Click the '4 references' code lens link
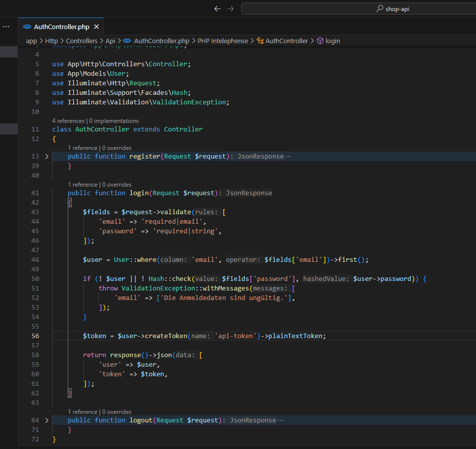 pos(69,121)
